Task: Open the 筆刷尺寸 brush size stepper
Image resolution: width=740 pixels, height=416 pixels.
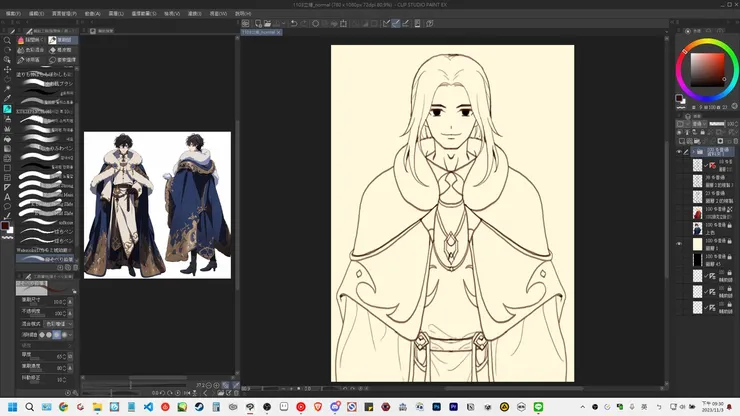Action: click(x=66, y=300)
